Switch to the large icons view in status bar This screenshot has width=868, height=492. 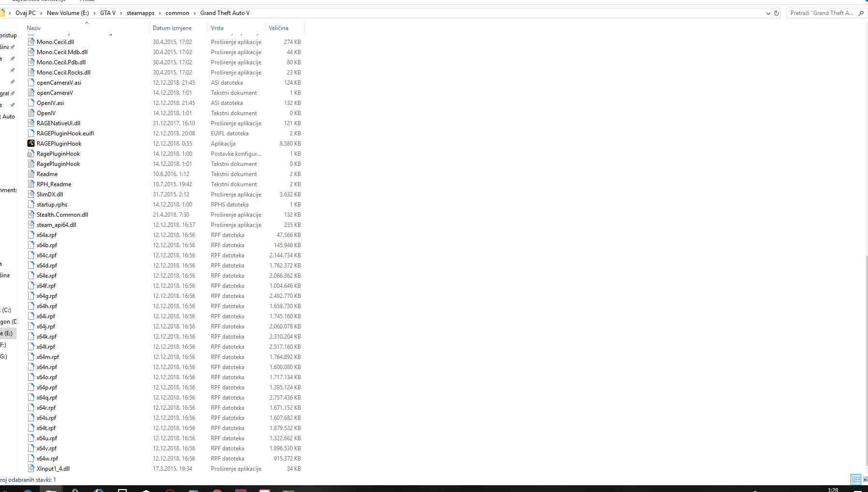(x=866, y=479)
